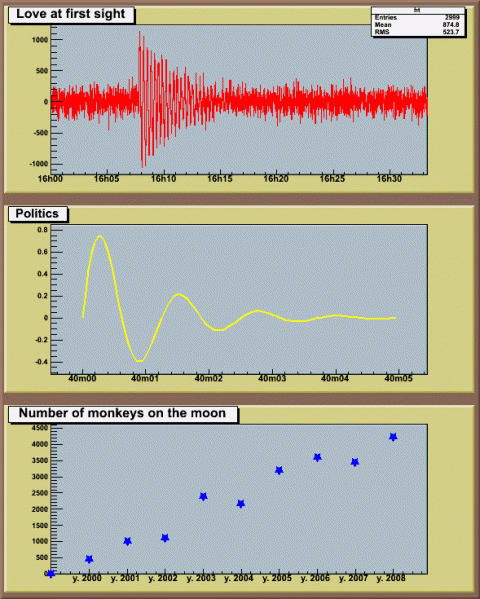
Task: Click the 16h10 time axis label
Action: point(164,179)
